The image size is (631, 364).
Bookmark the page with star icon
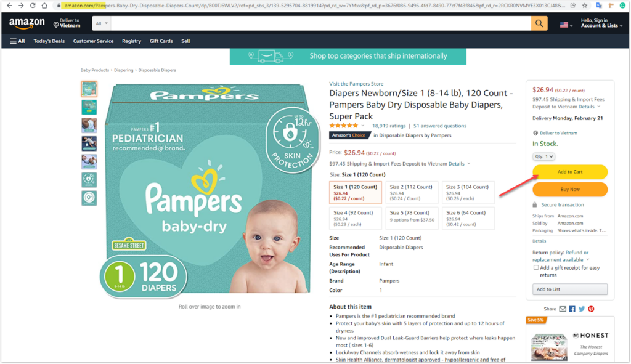point(585,6)
